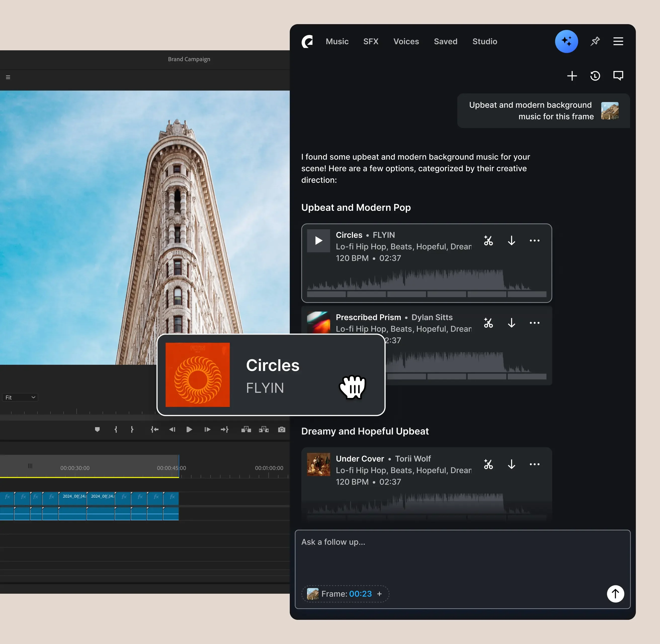Switch to the SFX tab
The height and width of the screenshot is (644, 660).
[370, 42]
